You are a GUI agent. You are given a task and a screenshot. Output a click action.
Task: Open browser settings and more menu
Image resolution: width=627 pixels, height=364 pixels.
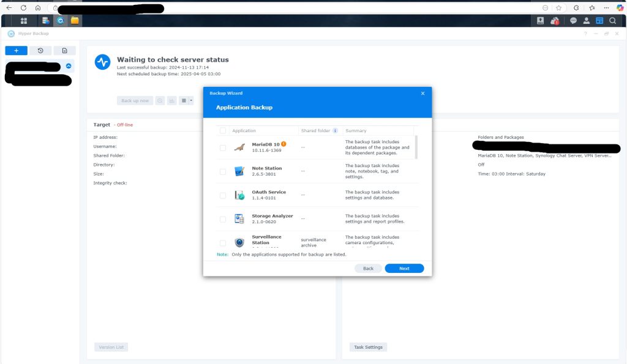pos(606,7)
